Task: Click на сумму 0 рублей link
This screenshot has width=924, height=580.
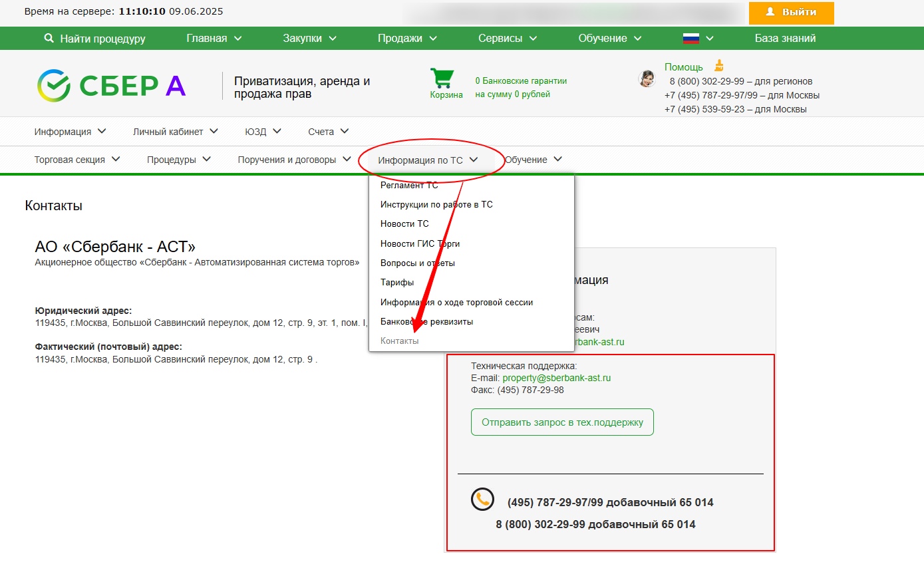Action: [x=512, y=94]
